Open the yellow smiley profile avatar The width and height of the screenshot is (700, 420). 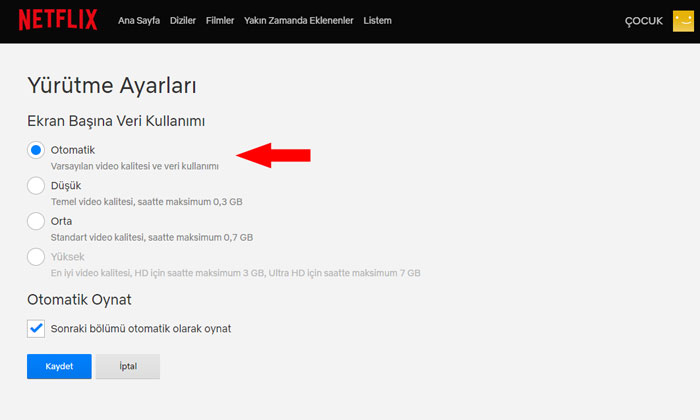point(683,21)
